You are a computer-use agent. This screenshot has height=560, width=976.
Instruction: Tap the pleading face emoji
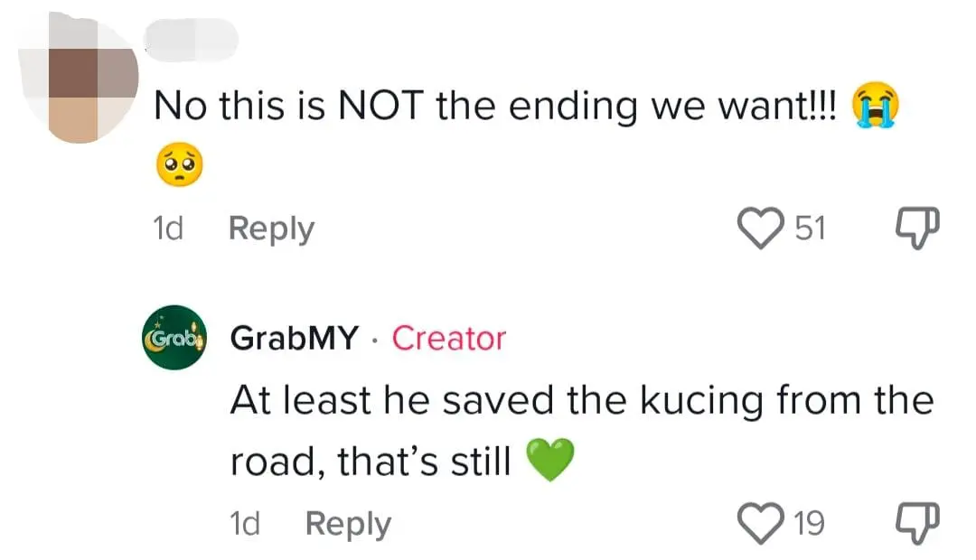pos(179,166)
